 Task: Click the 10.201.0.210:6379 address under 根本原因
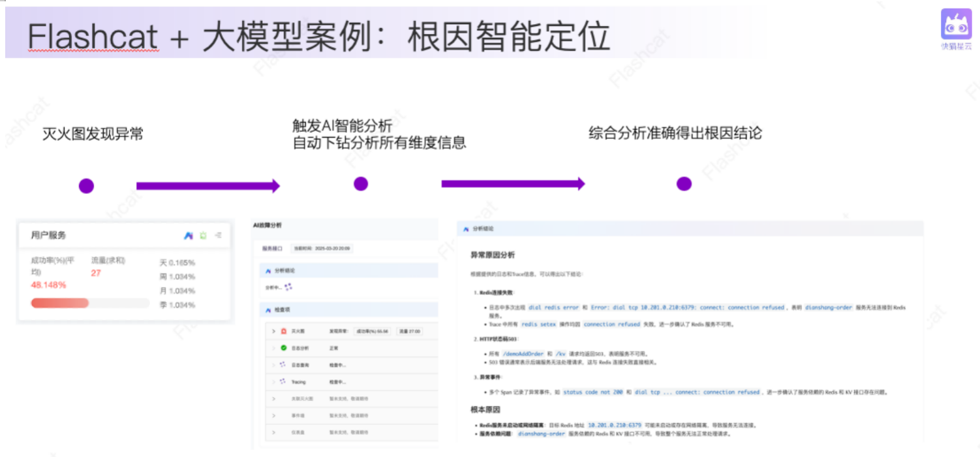click(613, 425)
